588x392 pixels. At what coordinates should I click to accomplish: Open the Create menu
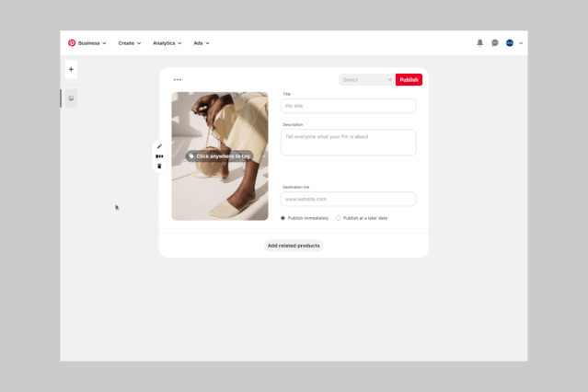pyautogui.click(x=129, y=43)
